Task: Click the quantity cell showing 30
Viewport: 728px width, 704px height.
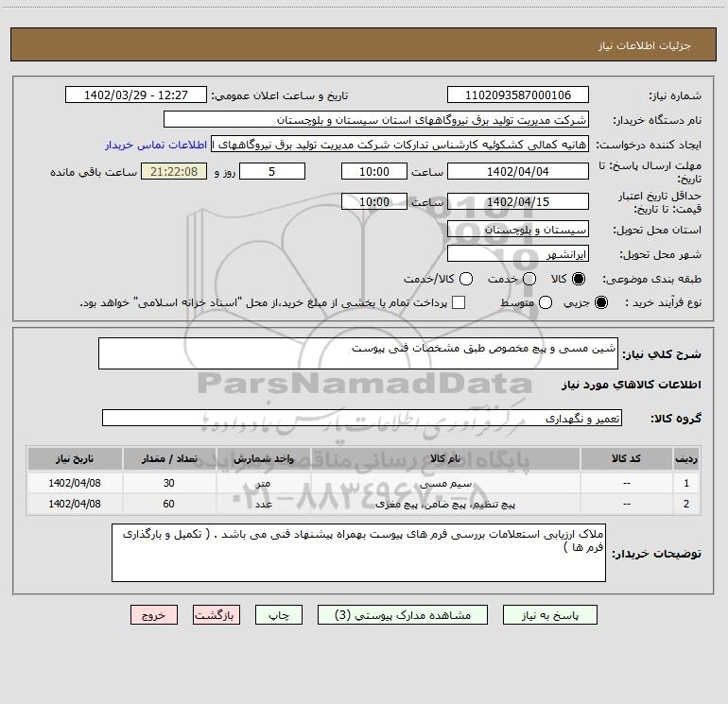Action: (x=169, y=483)
